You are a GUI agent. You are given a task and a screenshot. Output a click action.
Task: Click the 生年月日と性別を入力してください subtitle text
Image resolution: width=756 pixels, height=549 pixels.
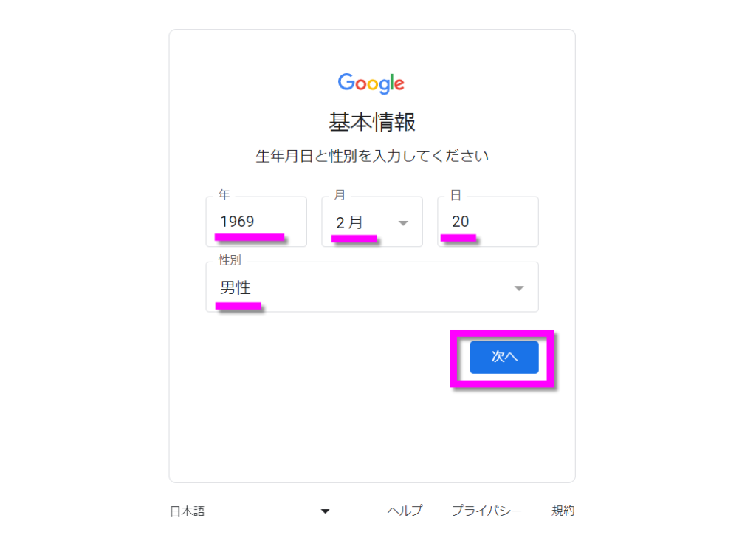[x=372, y=157]
